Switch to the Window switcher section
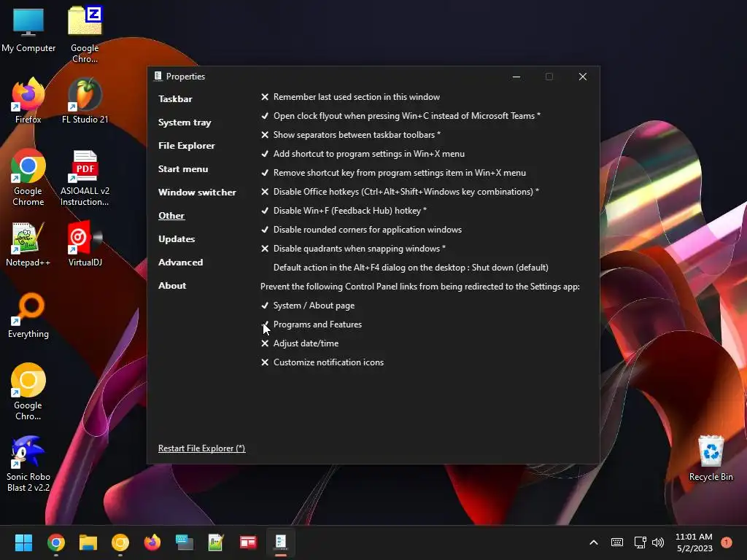This screenshot has height=560, width=747. [x=197, y=192]
